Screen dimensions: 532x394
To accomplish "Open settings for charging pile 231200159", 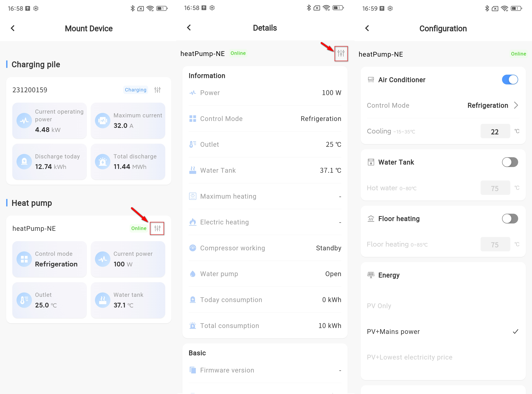I will click(157, 90).
